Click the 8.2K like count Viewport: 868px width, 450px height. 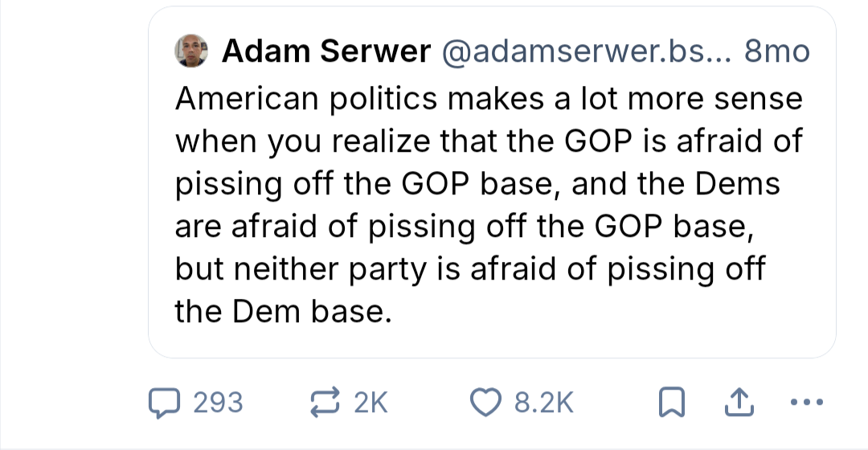pos(544,403)
